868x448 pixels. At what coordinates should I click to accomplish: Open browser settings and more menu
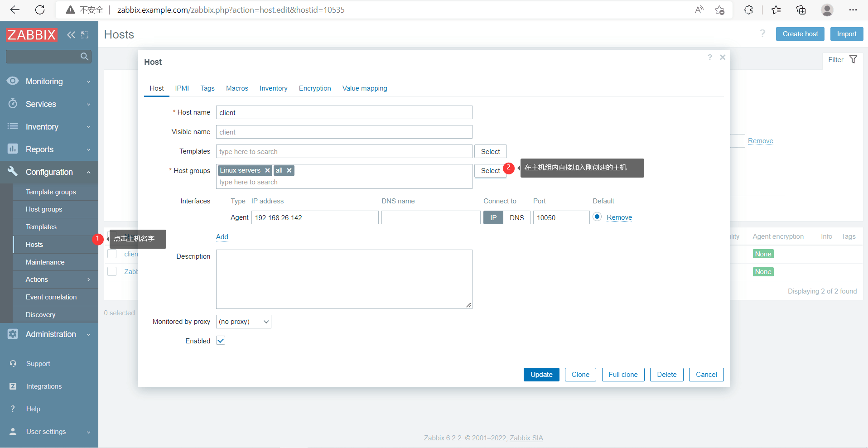[853, 10]
